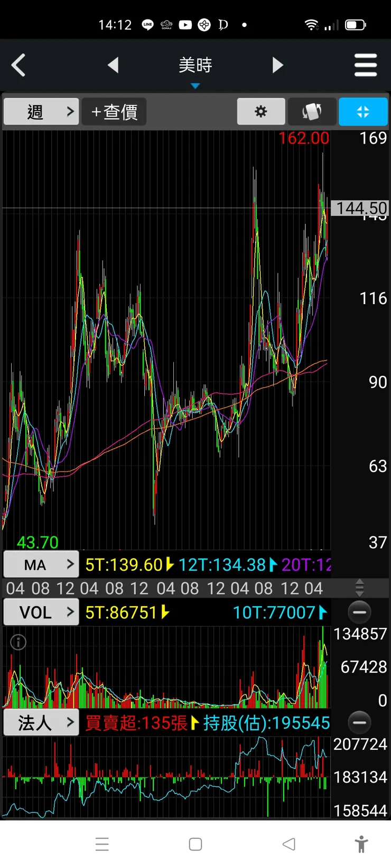Open the MA indicator selector

tap(41, 565)
